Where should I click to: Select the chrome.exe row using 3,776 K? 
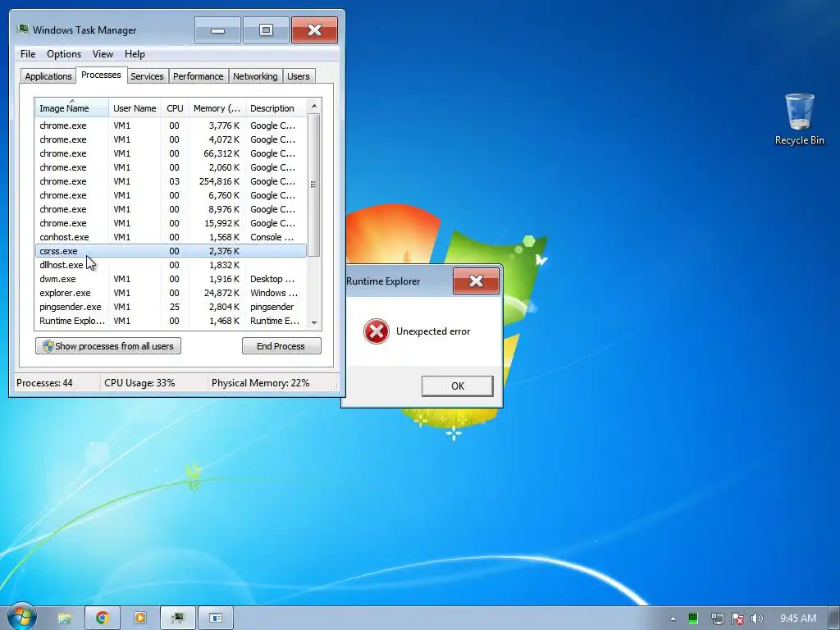[x=171, y=126]
